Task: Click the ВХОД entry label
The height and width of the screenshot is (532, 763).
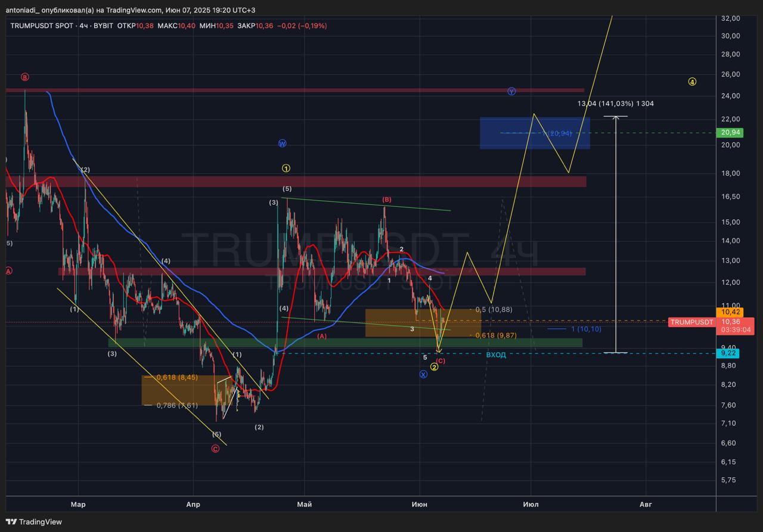Action: pyautogui.click(x=496, y=354)
